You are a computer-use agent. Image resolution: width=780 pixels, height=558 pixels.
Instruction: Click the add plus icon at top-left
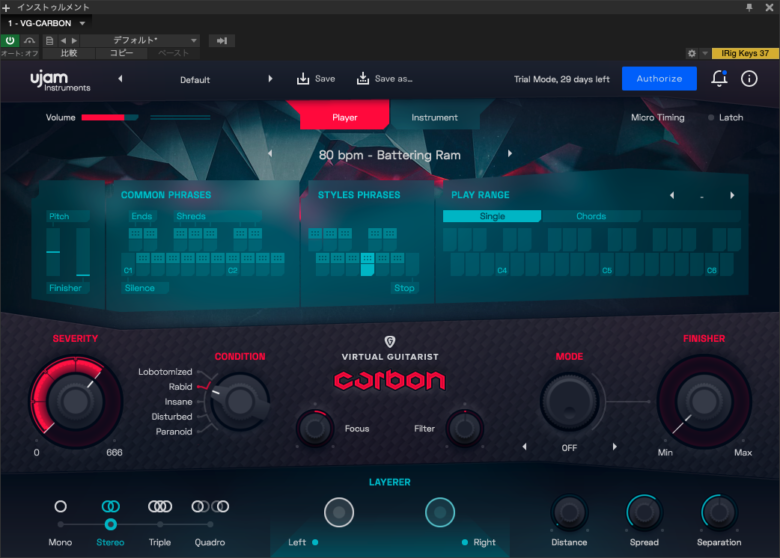pyautogui.click(x=6, y=7)
